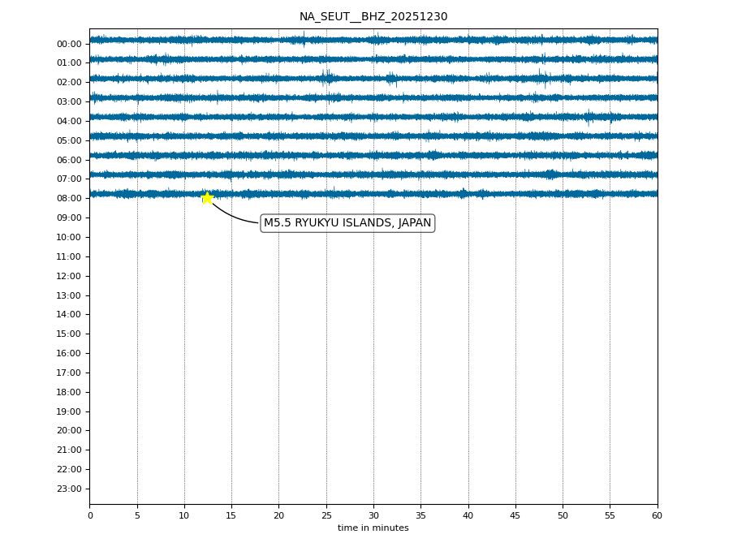746x560 pixels.
Task: Click the 00:00 seismic trace at minute 30
Action: pos(373,40)
